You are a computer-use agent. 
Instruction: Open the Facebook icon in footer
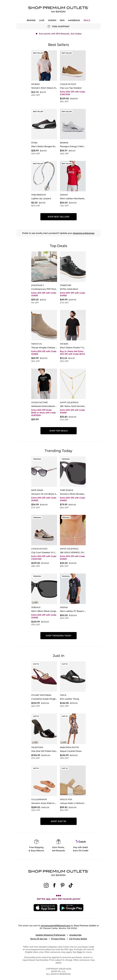coord(54,885)
